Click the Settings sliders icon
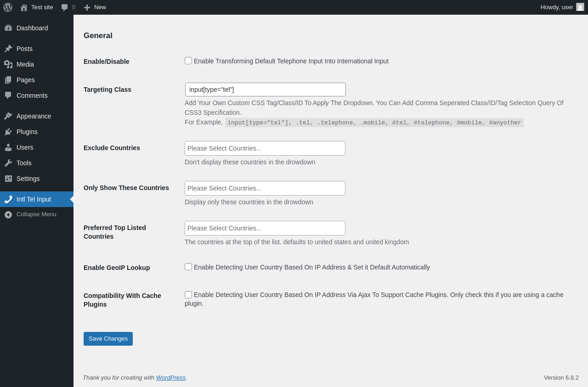The image size is (588, 387). (x=8, y=179)
